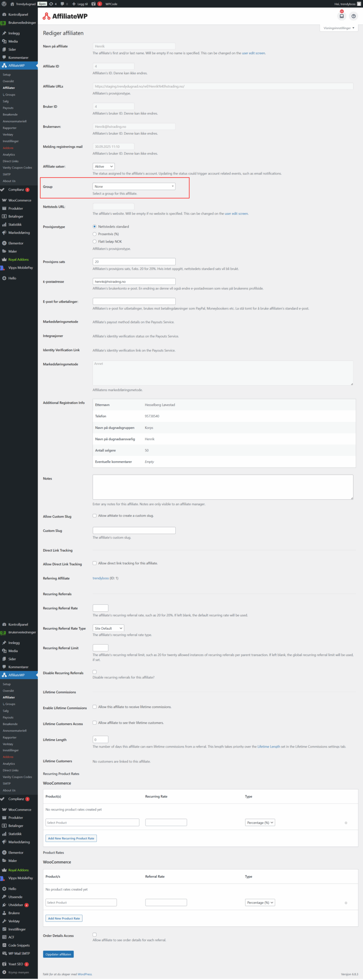Click the Vipps MobilePay sidebar icon

[x=3, y=268]
